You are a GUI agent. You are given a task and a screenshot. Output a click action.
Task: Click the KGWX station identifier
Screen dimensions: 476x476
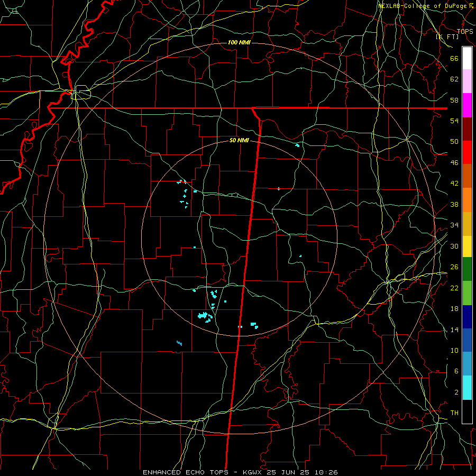click(253, 472)
